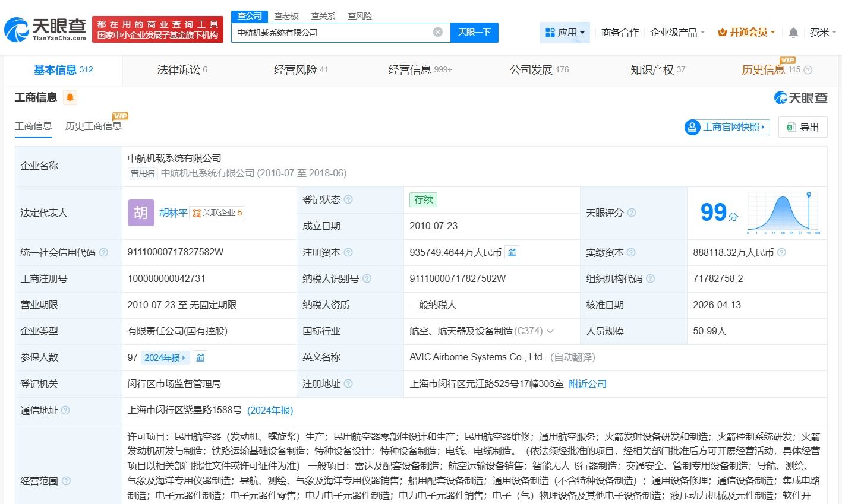Select the 查老板 search tab
Image resolution: width=842 pixels, height=504 pixels.
point(286,16)
